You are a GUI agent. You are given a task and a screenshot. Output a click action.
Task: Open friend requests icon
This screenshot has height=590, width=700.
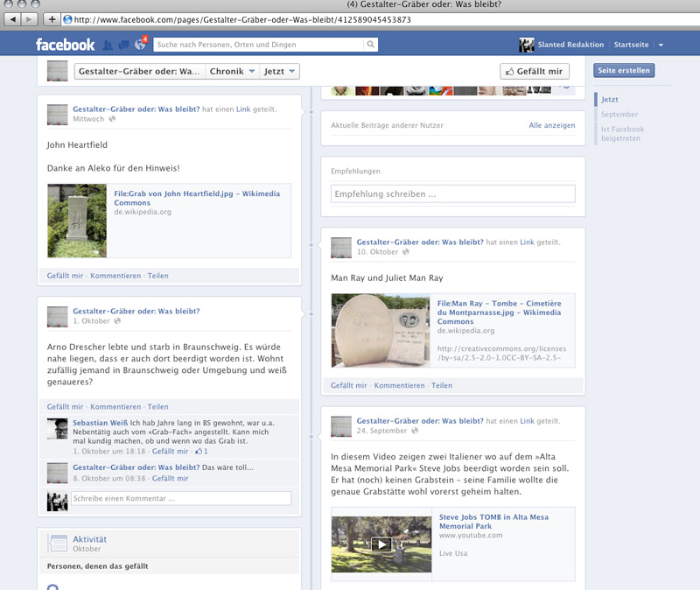(x=108, y=45)
